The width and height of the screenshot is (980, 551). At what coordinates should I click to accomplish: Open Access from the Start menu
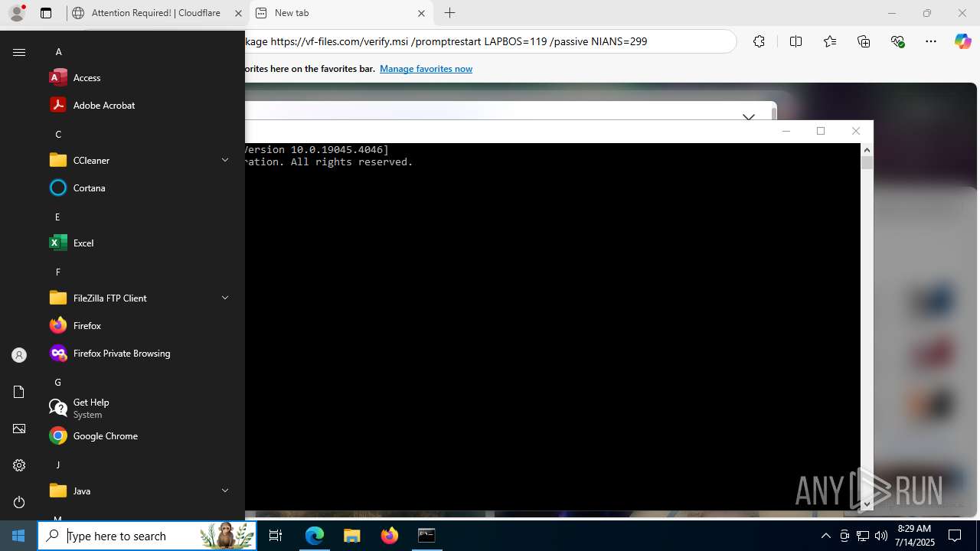140,77
